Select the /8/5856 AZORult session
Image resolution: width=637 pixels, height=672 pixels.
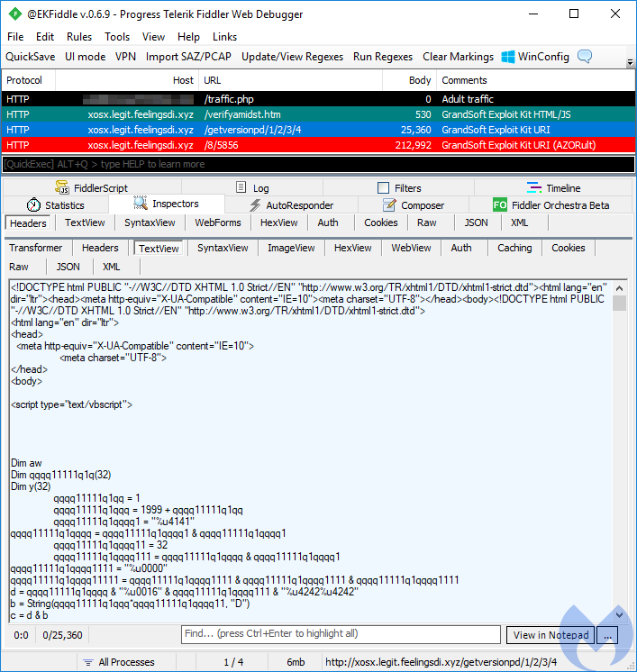click(x=318, y=145)
